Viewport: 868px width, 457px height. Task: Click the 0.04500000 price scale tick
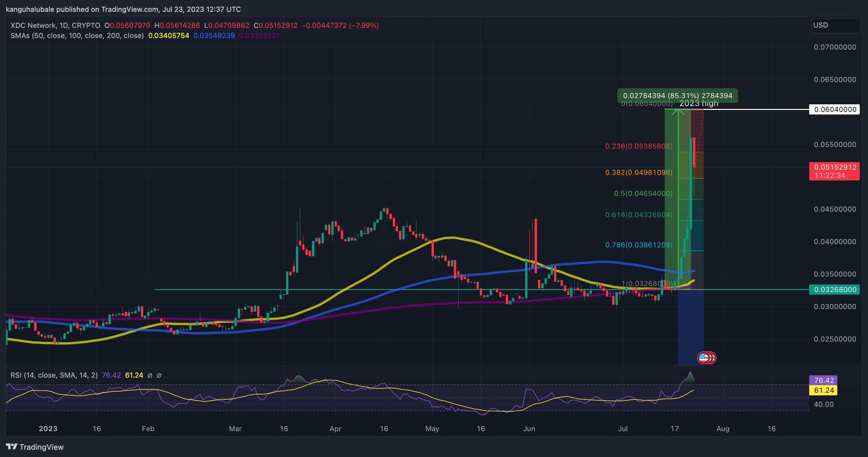(835, 209)
